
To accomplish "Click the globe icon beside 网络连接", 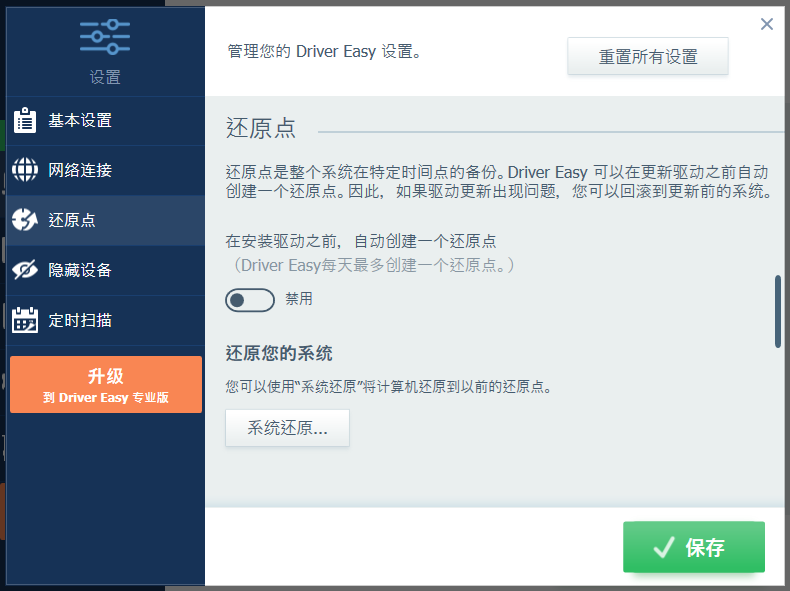I will click(x=25, y=170).
